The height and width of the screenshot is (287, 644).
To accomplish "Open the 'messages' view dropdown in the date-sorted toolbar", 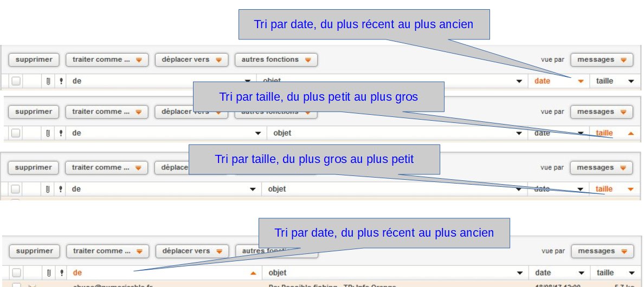I will point(602,60).
